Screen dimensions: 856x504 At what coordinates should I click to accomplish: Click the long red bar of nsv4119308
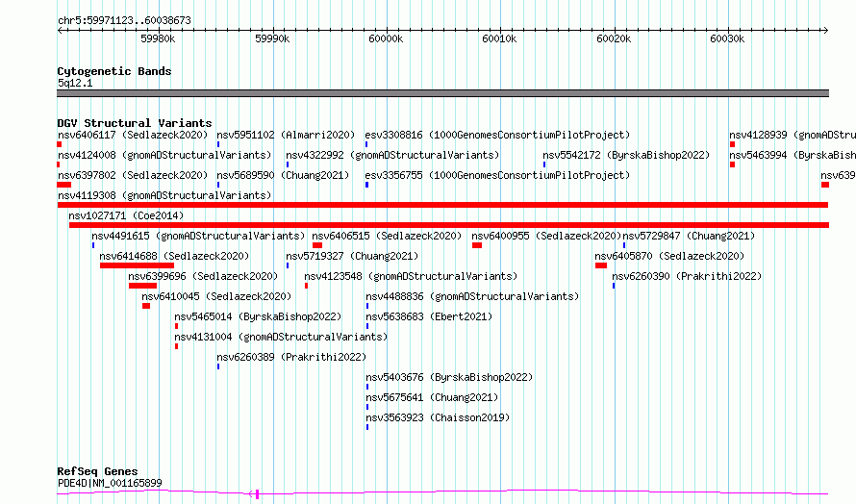tap(442, 205)
